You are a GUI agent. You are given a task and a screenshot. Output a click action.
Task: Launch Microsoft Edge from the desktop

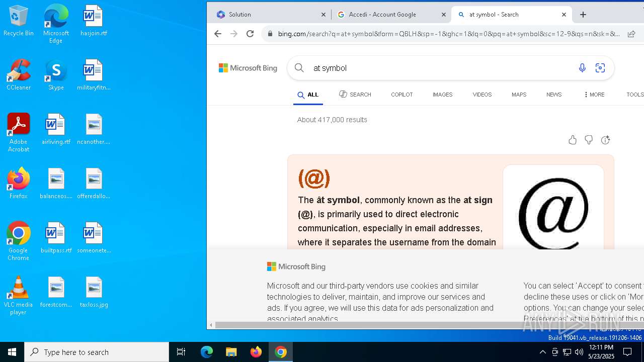coord(56,24)
